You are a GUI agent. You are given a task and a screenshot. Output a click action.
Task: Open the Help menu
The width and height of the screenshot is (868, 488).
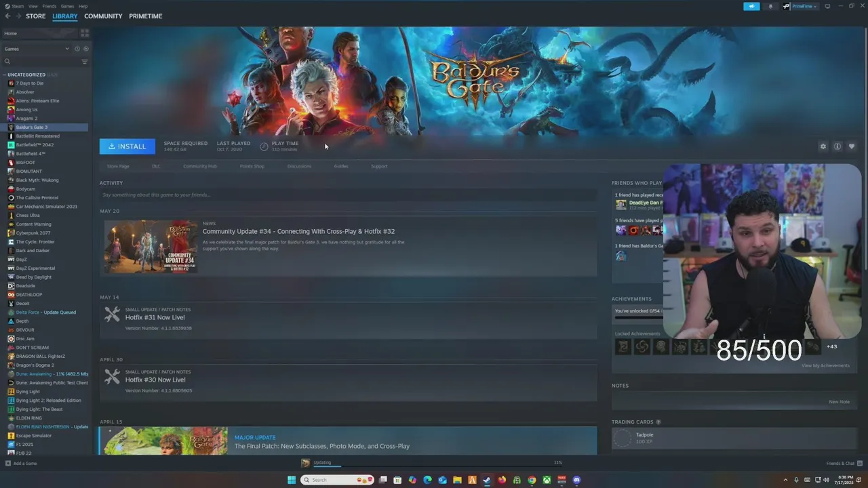tap(83, 6)
